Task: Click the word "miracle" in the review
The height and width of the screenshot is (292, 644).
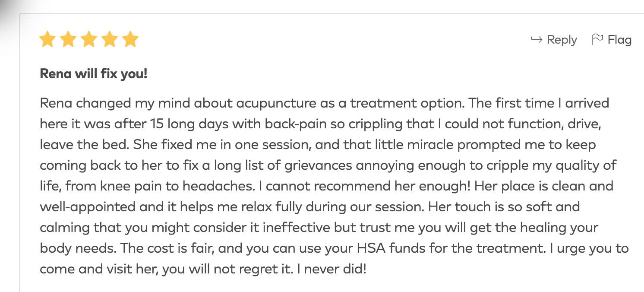Action: (x=429, y=145)
